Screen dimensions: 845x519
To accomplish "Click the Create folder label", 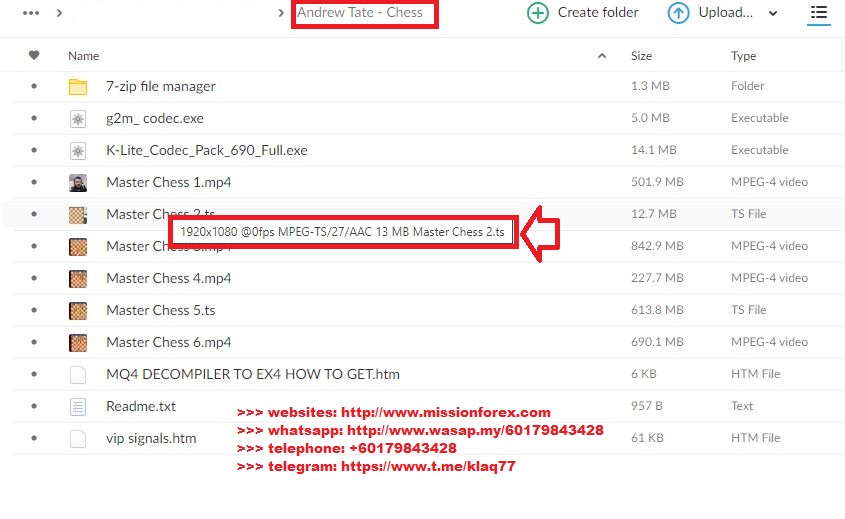I will tap(598, 12).
